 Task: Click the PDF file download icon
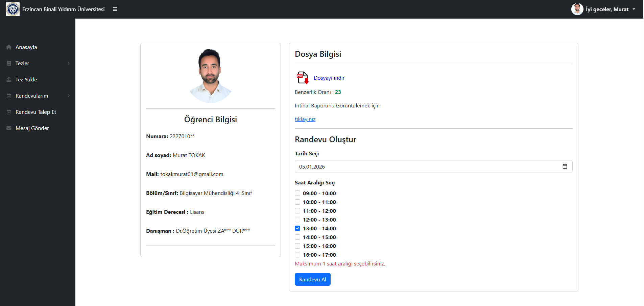point(303,78)
